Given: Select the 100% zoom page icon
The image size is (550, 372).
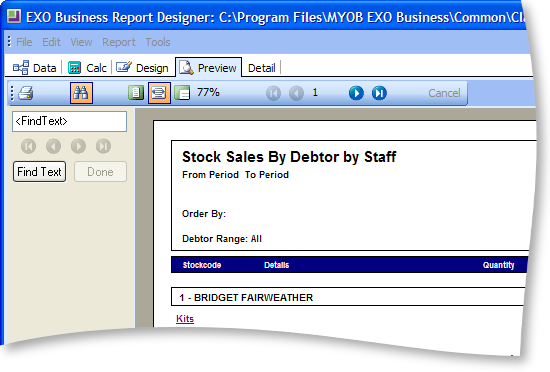Looking at the screenshot, I should coord(182,93).
